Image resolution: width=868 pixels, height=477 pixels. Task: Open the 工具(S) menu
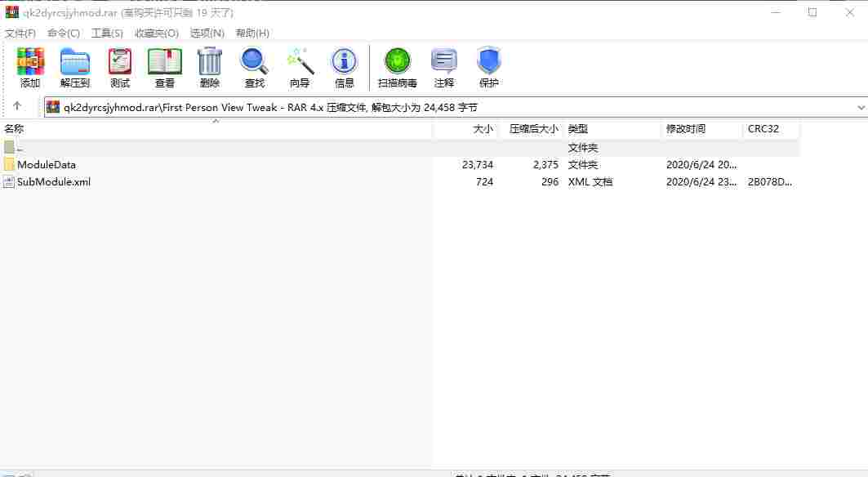point(108,33)
